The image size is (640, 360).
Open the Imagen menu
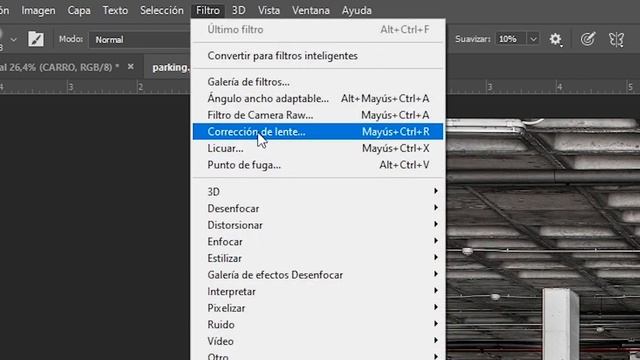tap(38, 11)
